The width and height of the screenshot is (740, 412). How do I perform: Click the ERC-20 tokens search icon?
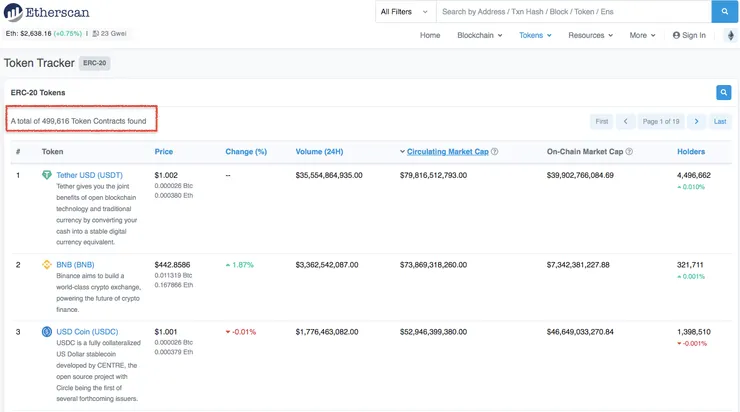pos(723,93)
